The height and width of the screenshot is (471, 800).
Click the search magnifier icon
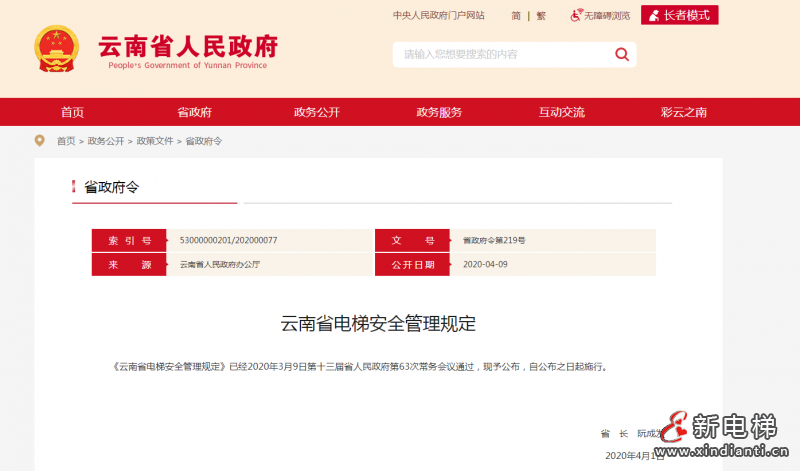coord(621,54)
